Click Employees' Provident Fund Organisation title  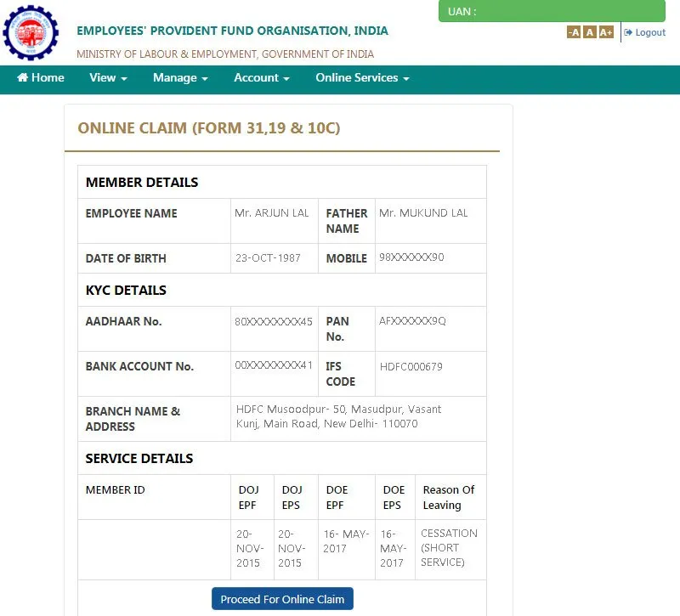coord(232,31)
